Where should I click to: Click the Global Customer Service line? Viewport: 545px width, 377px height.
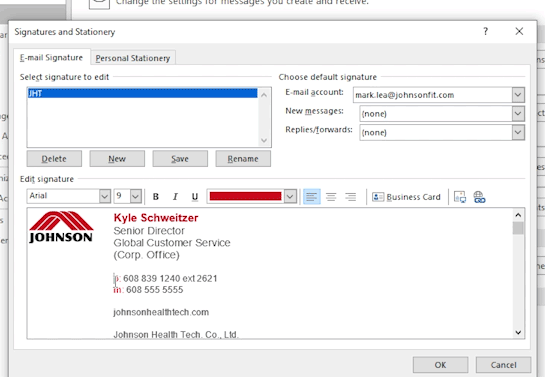click(x=172, y=243)
